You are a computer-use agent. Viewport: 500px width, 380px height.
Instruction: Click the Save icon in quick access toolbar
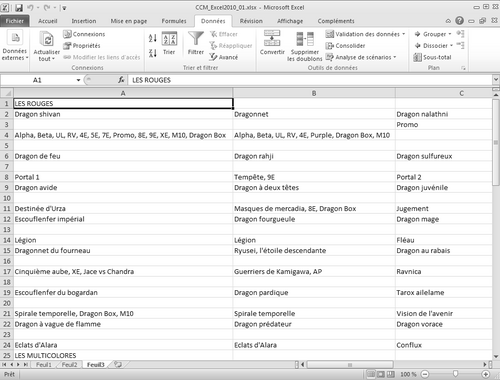pyautogui.click(x=19, y=7)
